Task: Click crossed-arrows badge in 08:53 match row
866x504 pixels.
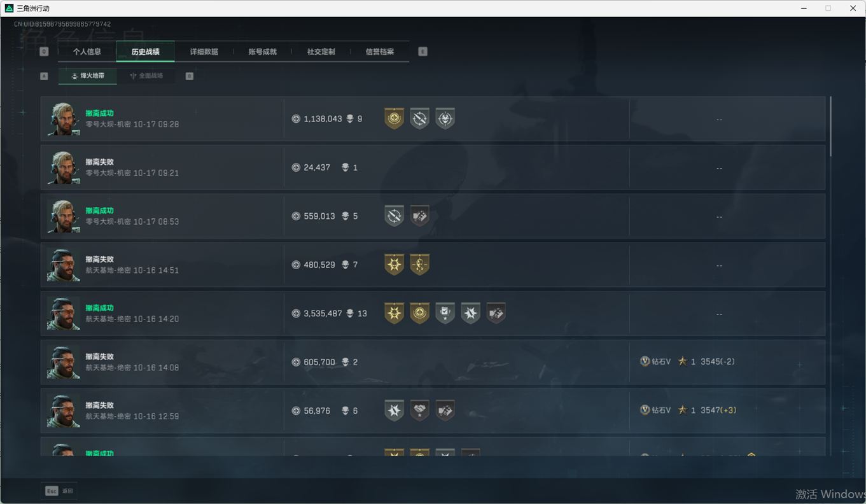Action: coord(394,216)
